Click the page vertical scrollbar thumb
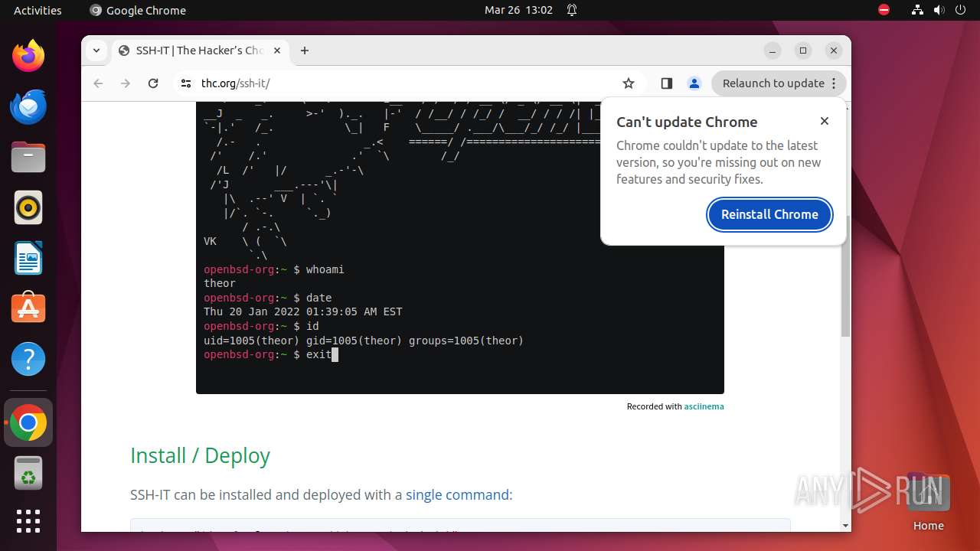The width and height of the screenshot is (980, 551). (x=845, y=275)
